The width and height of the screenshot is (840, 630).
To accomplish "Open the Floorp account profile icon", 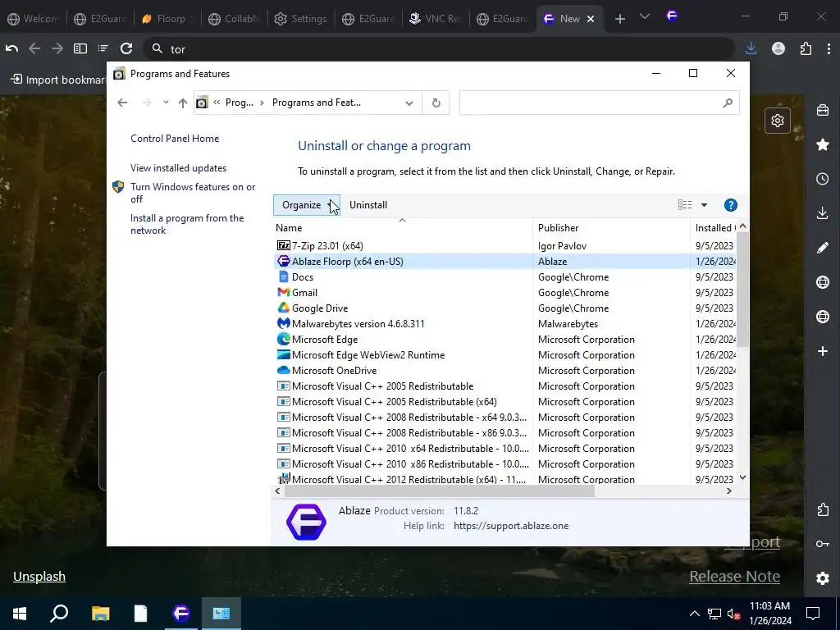I will 778,48.
